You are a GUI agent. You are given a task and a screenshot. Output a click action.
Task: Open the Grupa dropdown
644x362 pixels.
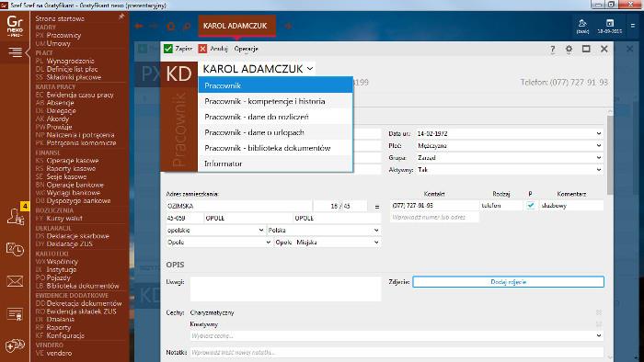(599, 157)
